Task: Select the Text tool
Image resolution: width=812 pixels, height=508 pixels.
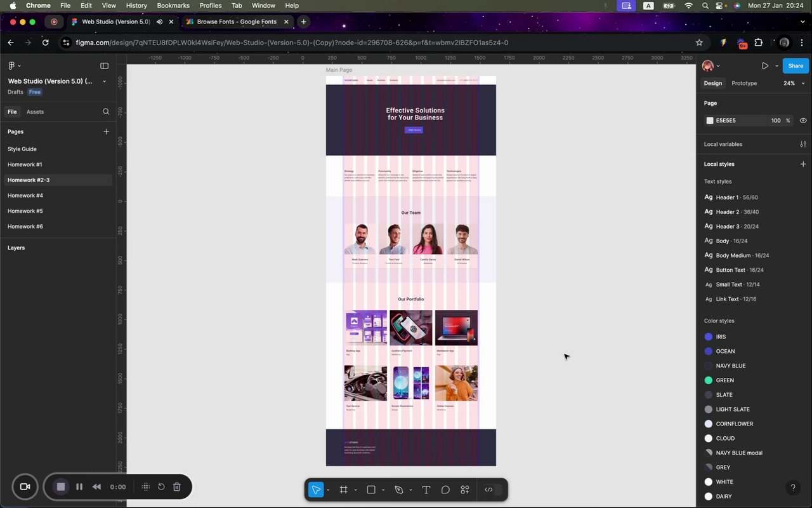Action: tap(426, 490)
